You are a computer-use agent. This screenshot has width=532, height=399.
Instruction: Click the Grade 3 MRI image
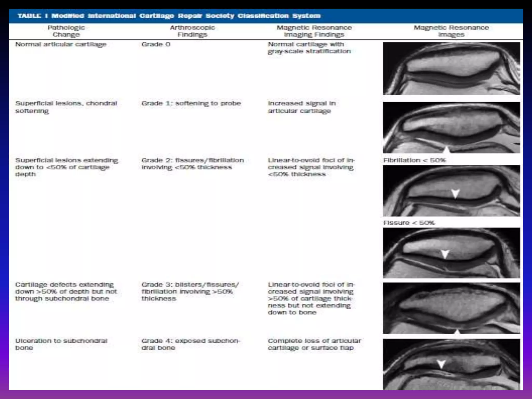[x=451, y=308]
